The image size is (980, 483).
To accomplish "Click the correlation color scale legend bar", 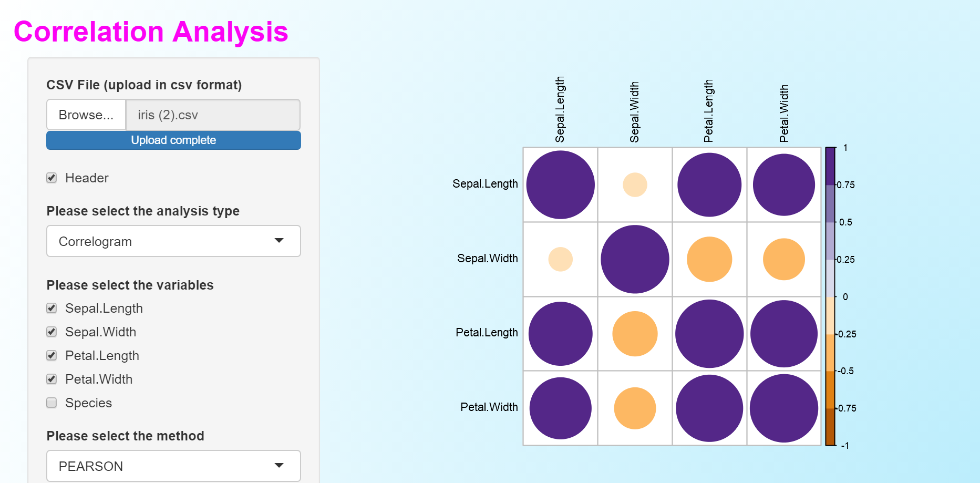I will [x=830, y=296].
